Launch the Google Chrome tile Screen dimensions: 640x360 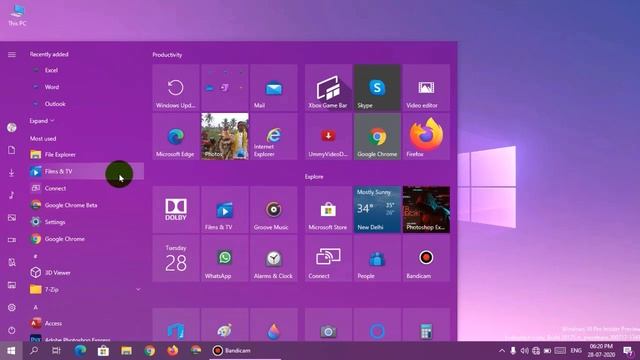tap(377, 136)
